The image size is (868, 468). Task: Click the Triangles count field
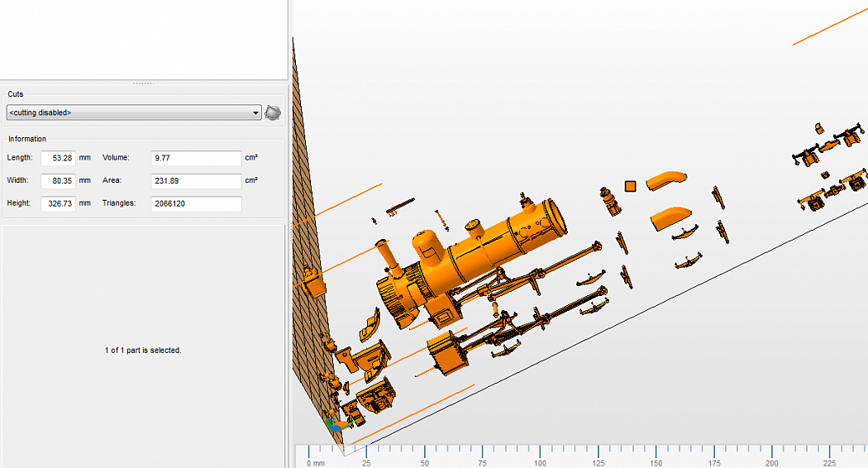pyautogui.click(x=196, y=203)
